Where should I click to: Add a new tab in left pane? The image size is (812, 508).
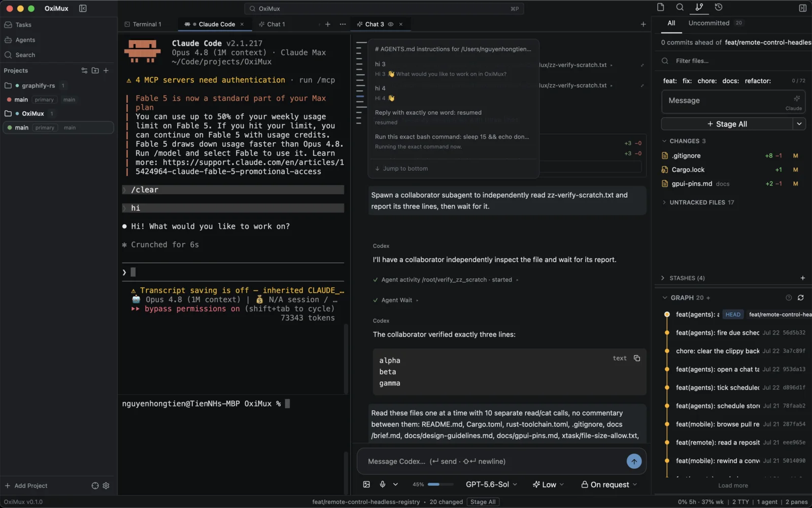coord(328,24)
